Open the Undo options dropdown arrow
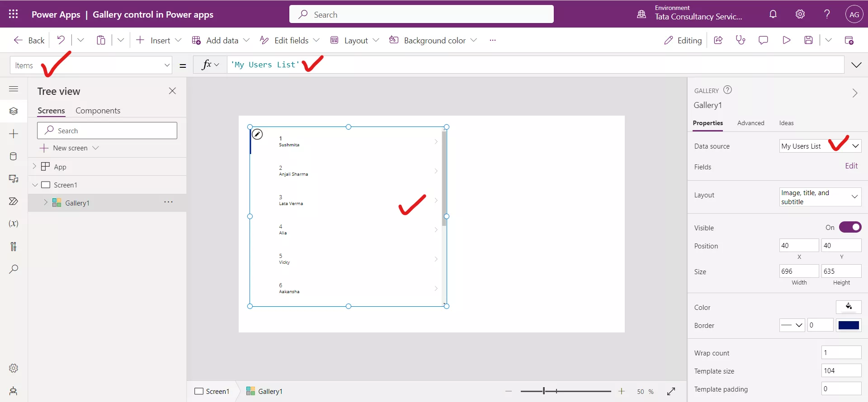Screen dimensions: 868x402 tap(80, 40)
